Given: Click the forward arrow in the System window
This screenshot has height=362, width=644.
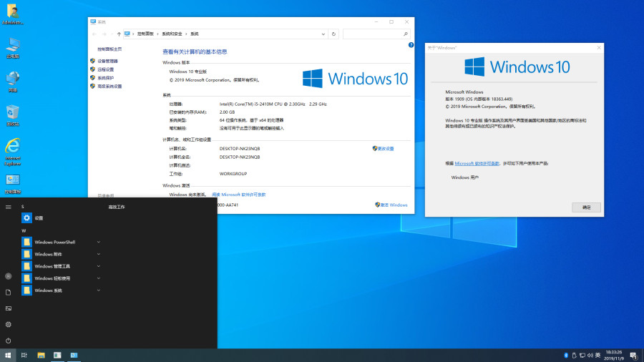Looking at the screenshot, I should click(x=104, y=34).
